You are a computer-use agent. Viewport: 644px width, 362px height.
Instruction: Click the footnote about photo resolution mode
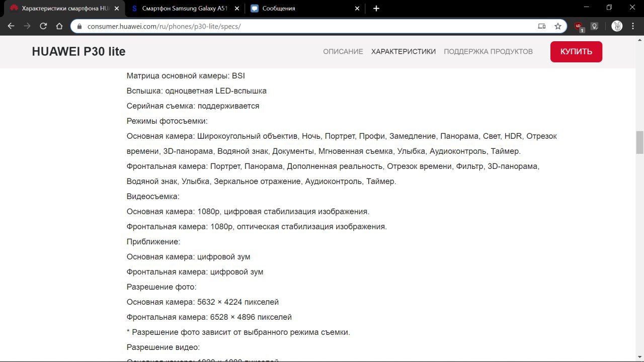coord(238,332)
